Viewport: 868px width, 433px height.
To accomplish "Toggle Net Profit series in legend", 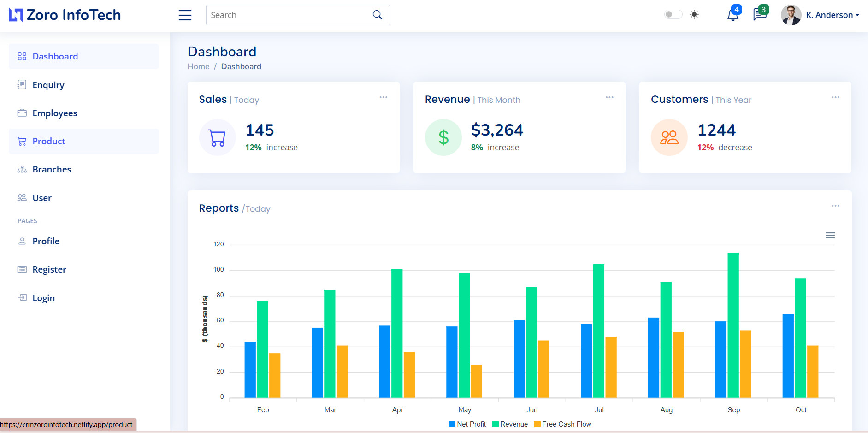I will [x=467, y=424].
